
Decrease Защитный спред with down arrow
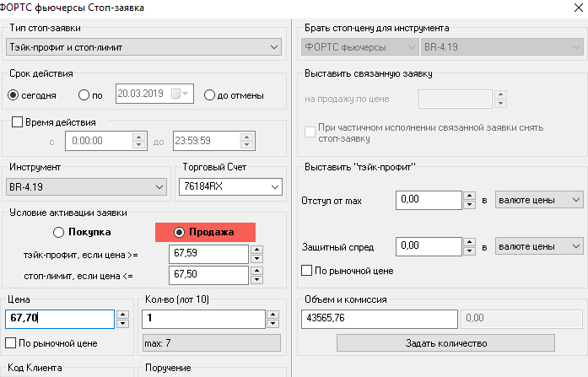(x=469, y=251)
